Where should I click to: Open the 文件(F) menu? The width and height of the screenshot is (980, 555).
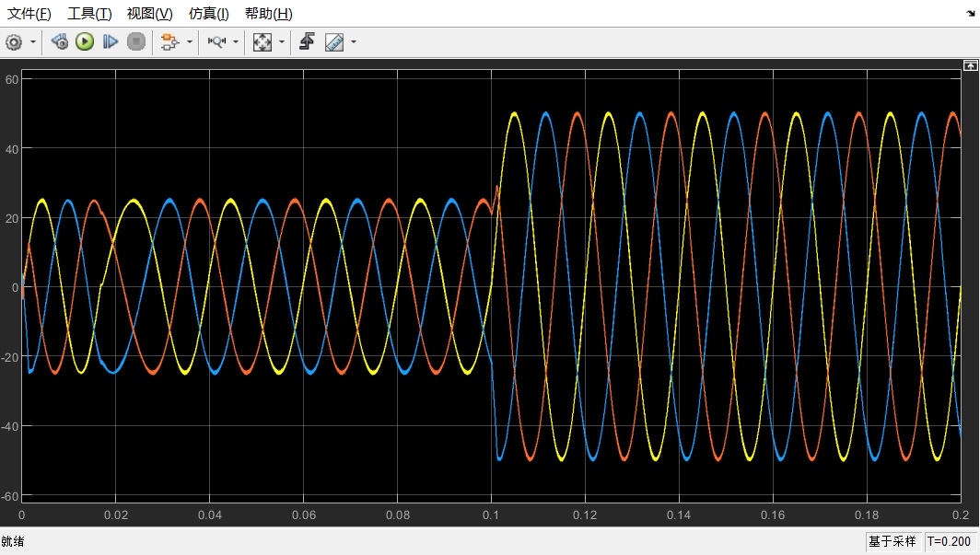click(x=29, y=13)
